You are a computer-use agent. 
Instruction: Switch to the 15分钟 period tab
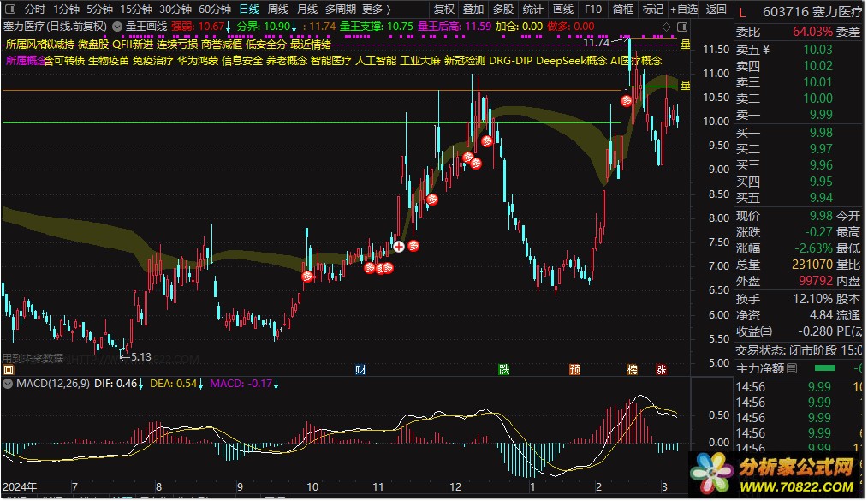(136, 9)
